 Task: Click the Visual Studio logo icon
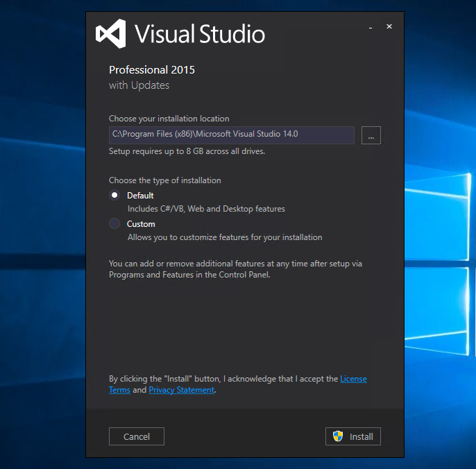(x=111, y=34)
